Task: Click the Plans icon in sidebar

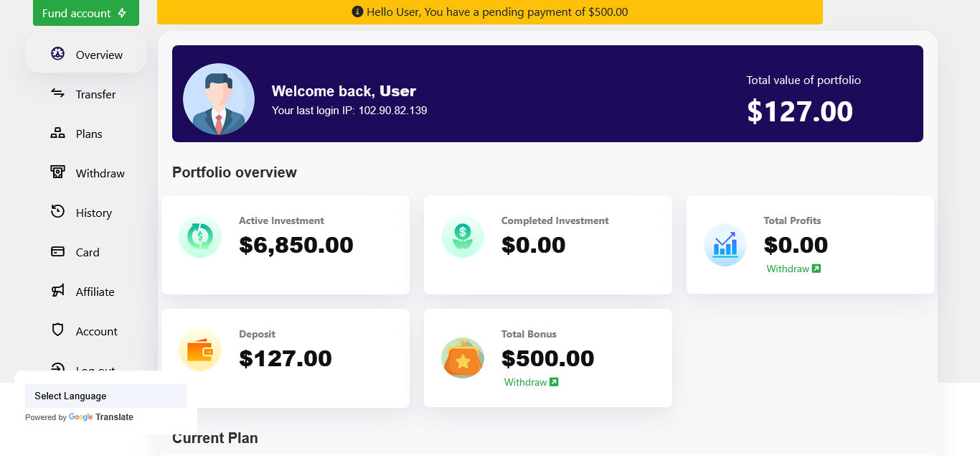Action: [x=58, y=133]
